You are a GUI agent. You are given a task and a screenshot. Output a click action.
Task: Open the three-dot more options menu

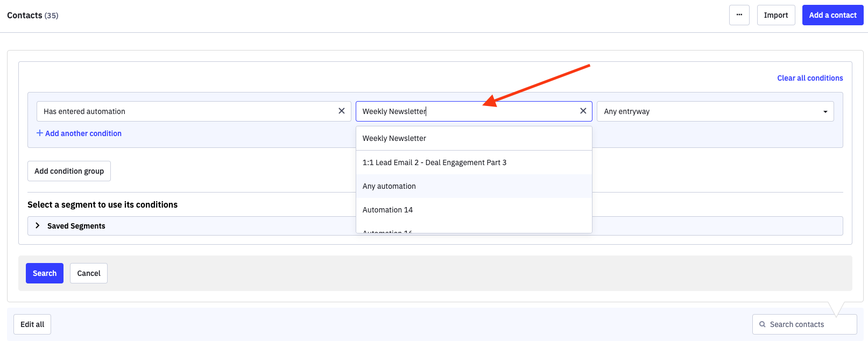click(739, 15)
